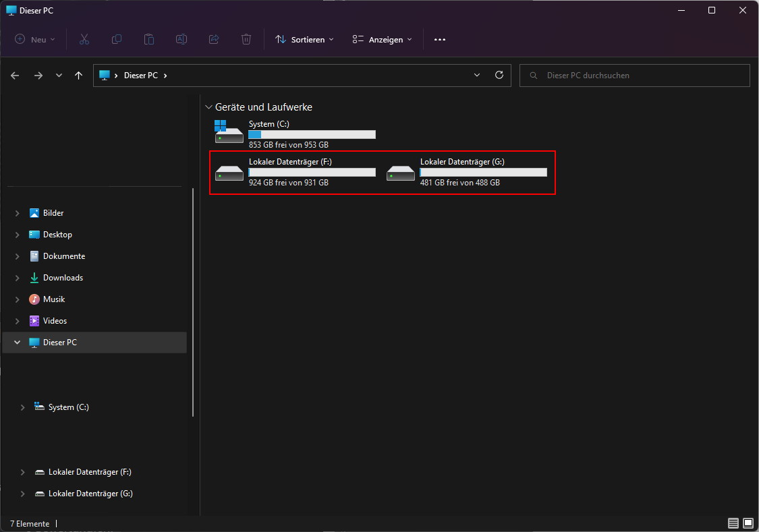Switch to large tiles view in status bar
The height and width of the screenshot is (532, 759).
(748, 523)
